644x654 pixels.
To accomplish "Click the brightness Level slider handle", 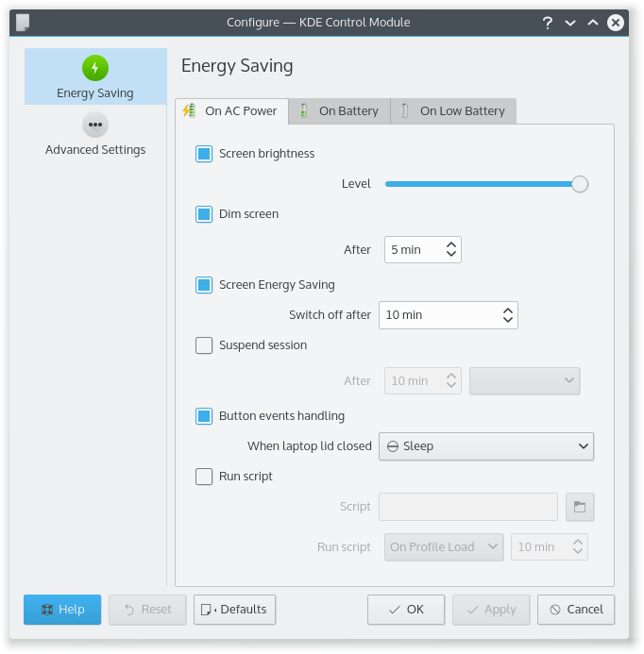I will point(580,184).
